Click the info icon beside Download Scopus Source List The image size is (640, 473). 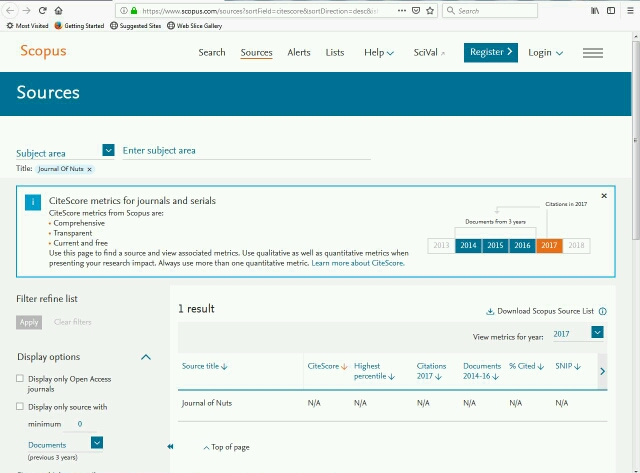point(602,311)
